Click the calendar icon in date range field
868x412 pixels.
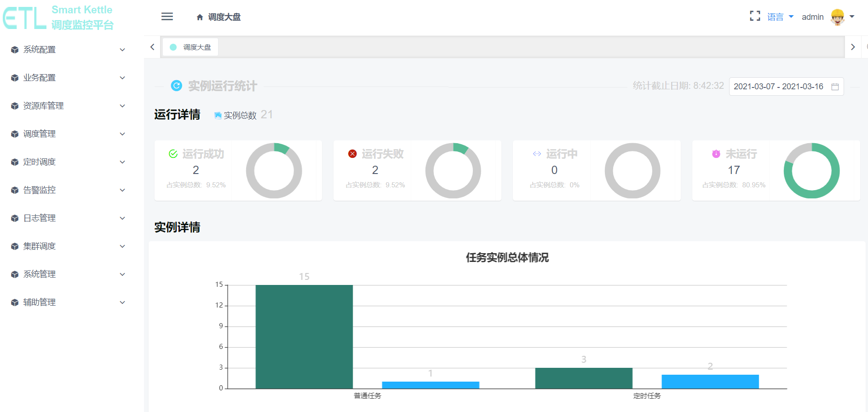pyautogui.click(x=835, y=87)
